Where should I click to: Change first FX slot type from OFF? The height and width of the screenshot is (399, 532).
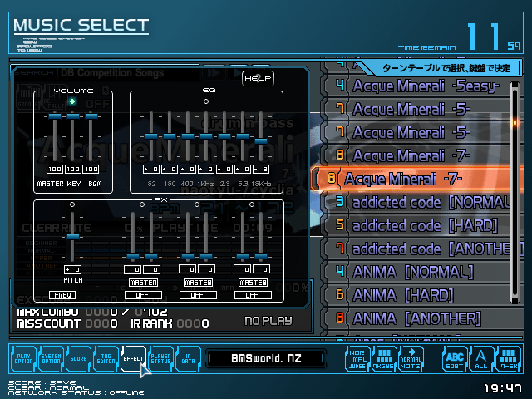point(143,295)
